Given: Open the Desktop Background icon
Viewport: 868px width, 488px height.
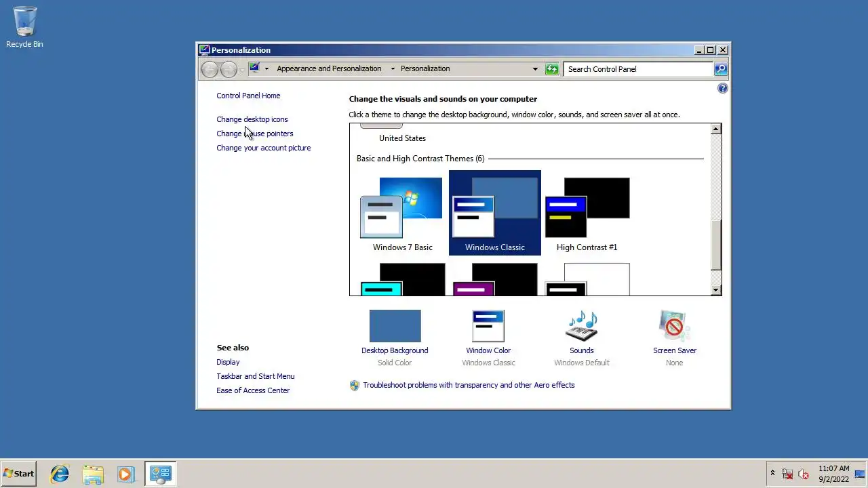Looking at the screenshot, I should click(x=395, y=326).
